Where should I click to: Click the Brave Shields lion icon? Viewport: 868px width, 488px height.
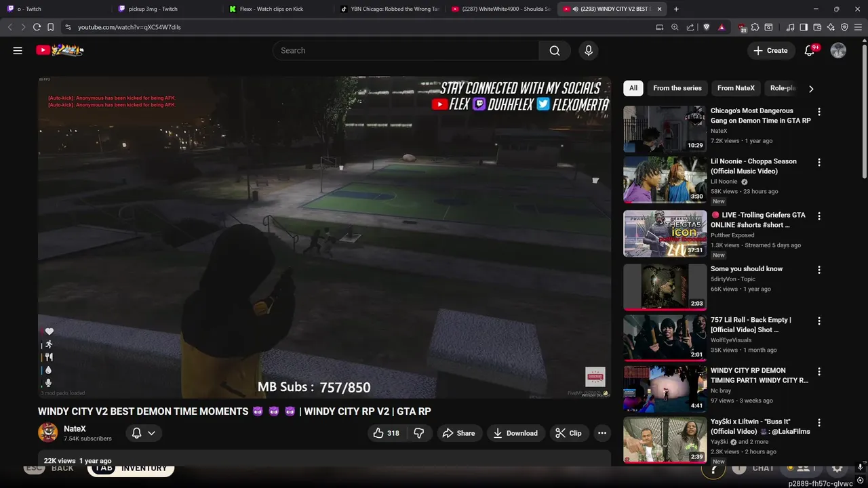(706, 27)
